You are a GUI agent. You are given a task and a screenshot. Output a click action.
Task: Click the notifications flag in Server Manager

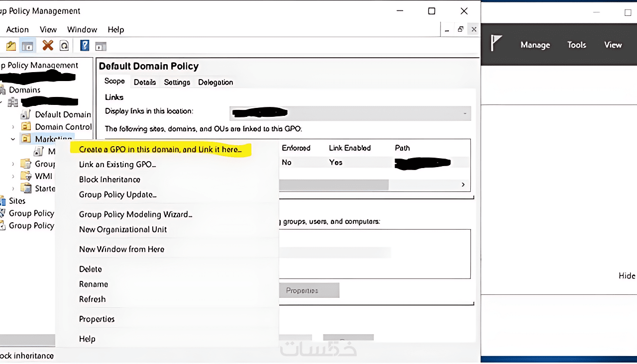[x=496, y=44]
